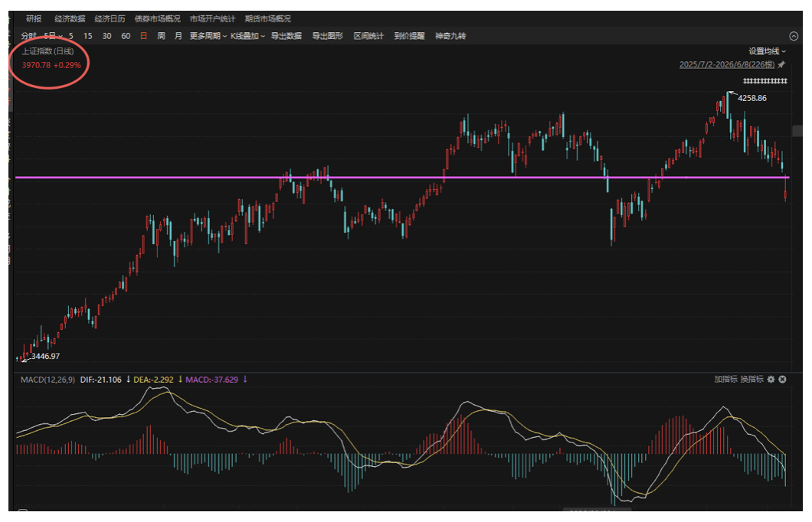Click the 导出数据 button
The height and width of the screenshot is (522, 812).
(286, 36)
